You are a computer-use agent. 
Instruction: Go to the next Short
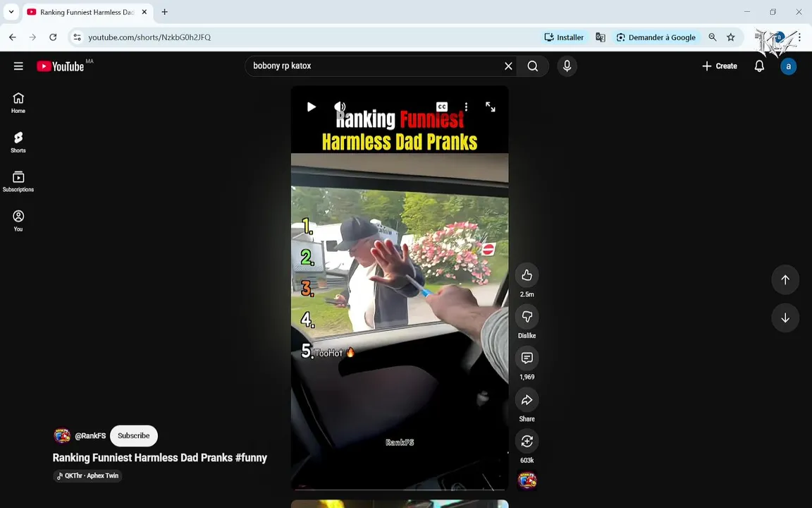pyautogui.click(x=785, y=317)
